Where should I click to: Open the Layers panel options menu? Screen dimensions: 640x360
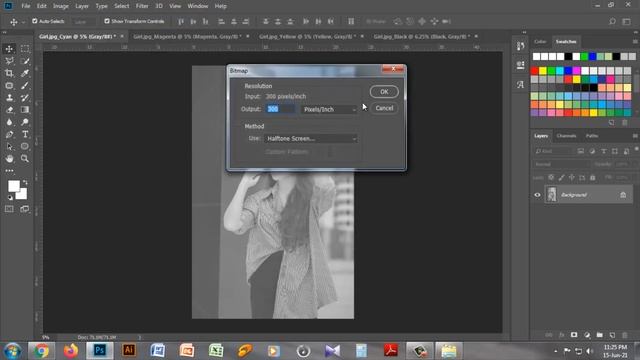coord(635,136)
